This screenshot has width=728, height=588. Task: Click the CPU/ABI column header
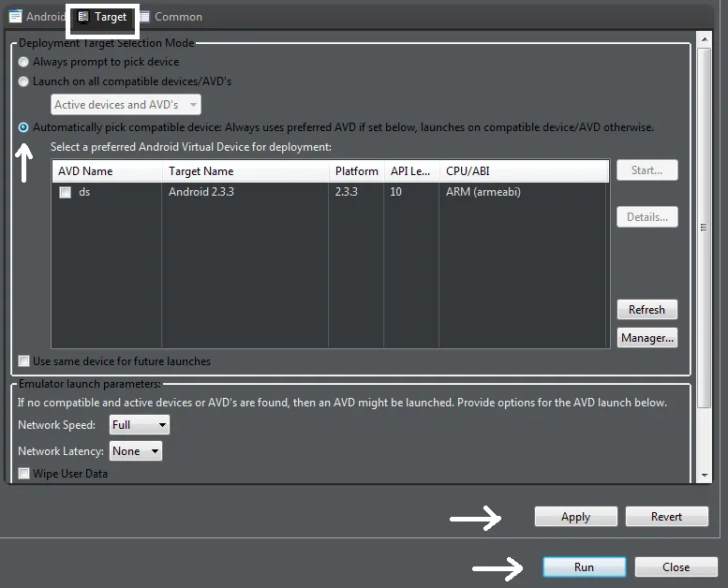[524, 171]
